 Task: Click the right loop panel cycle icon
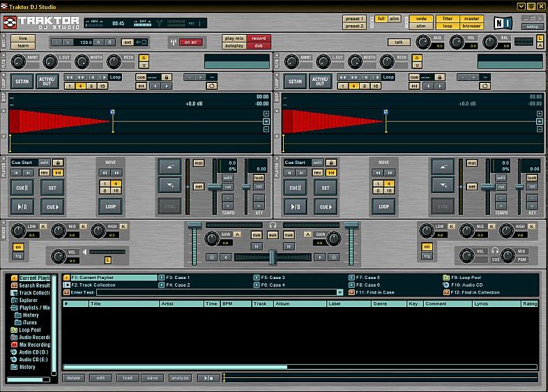[x=485, y=86]
